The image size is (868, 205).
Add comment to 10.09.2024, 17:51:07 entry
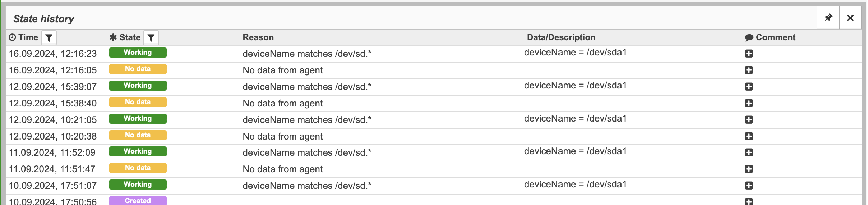[x=749, y=186]
